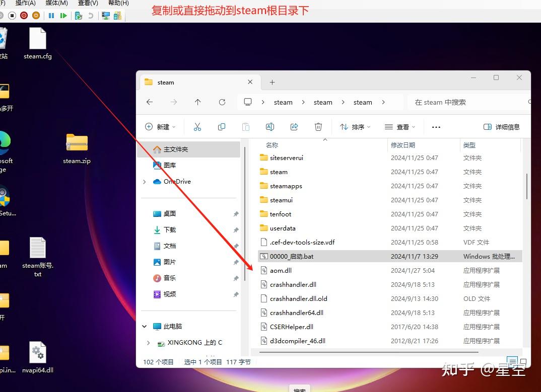
Task: Click the VM start green play button
Action: [63, 16]
